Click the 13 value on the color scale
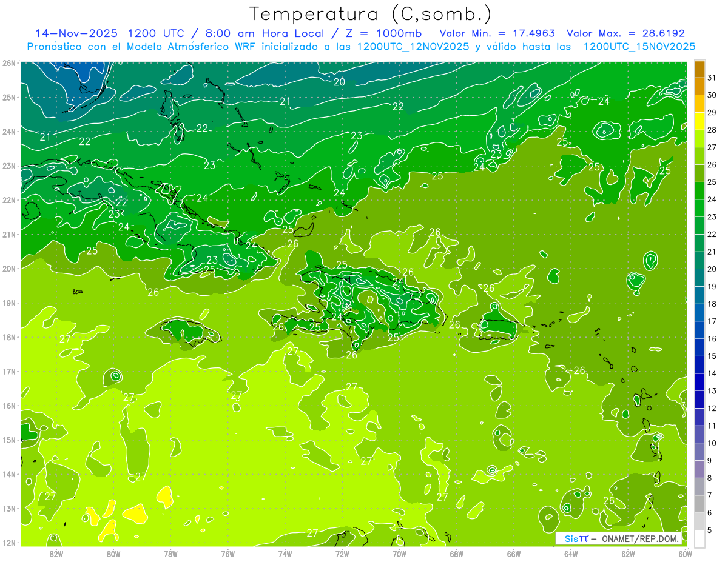Viewport: 728px width, 562px height. click(712, 391)
